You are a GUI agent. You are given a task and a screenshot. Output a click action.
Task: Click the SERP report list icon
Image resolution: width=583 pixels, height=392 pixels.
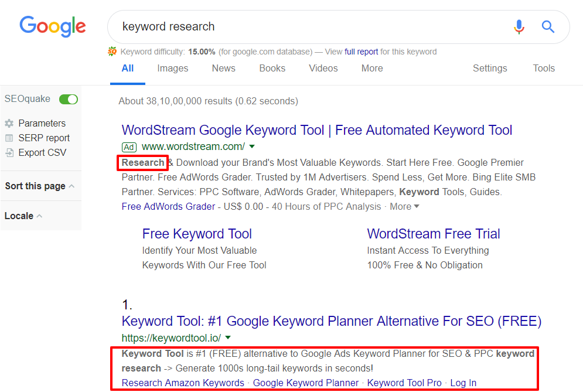[x=9, y=138]
